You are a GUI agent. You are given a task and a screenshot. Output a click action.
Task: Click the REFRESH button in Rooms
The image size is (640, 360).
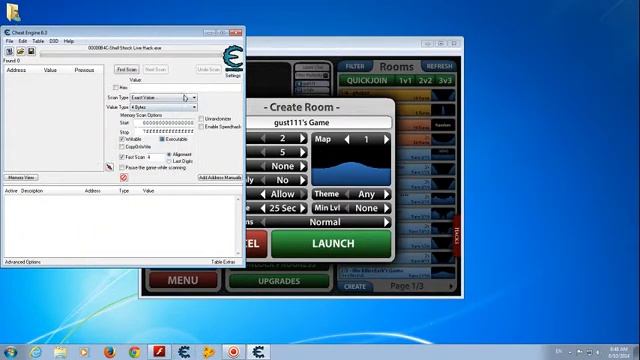click(439, 66)
